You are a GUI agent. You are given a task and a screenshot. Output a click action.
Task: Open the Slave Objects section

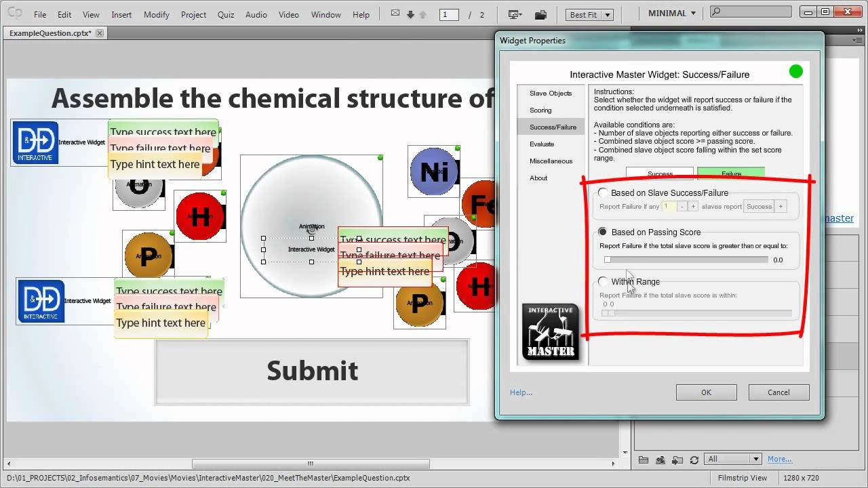pyautogui.click(x=551, y=93)
